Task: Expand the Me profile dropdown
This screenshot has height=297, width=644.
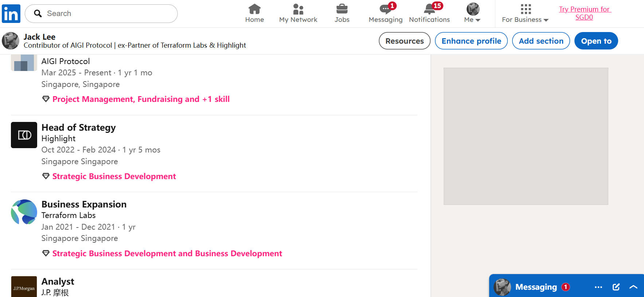Action: pos(472,20)
